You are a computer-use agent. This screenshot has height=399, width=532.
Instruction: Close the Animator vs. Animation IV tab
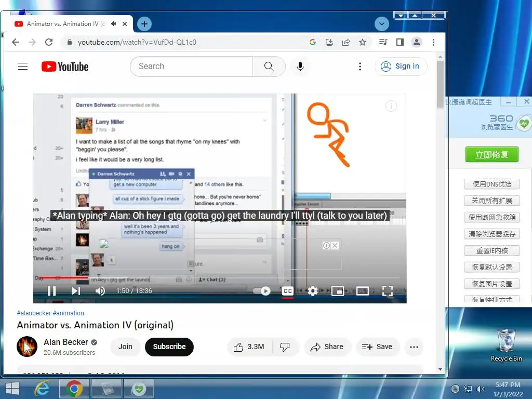125,24
